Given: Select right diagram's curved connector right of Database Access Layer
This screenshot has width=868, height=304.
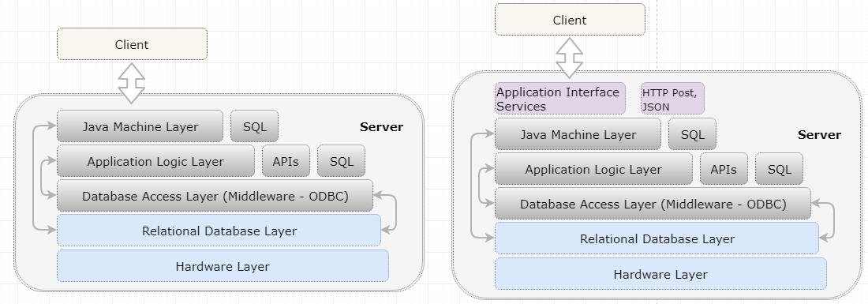Looking at the screenshot, I should point(833,220).
